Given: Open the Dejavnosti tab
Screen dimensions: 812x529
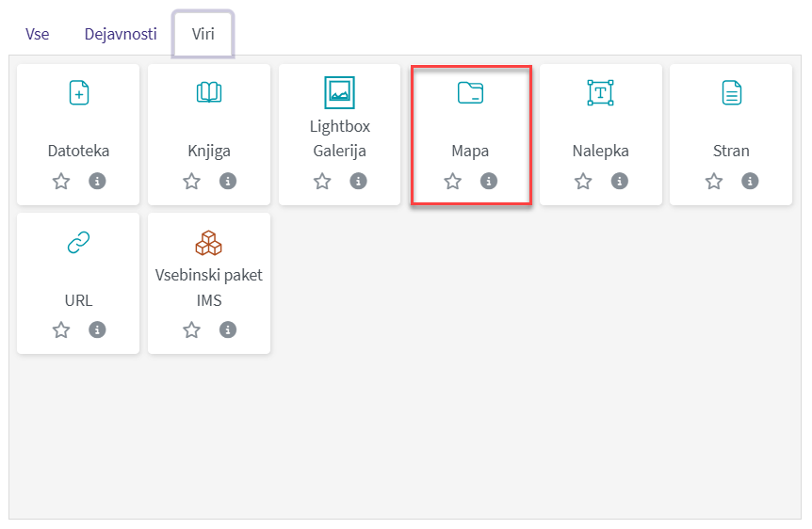Looking at the screenshot, I should coord(121,35).
